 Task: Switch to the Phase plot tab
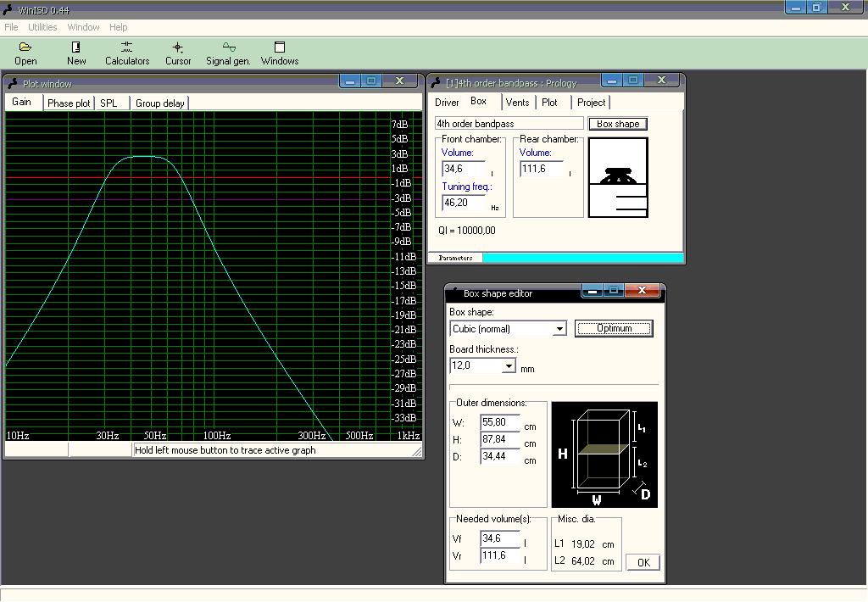69,103
